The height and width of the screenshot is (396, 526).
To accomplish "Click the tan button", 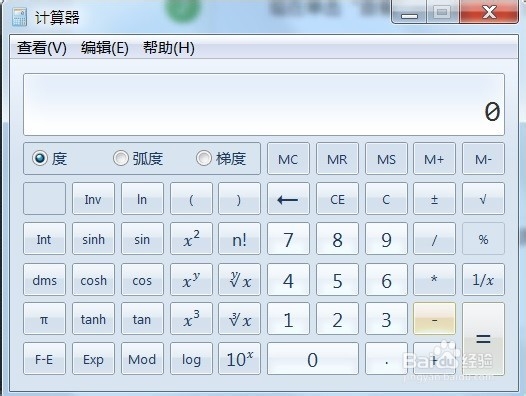I will (142, 318).
